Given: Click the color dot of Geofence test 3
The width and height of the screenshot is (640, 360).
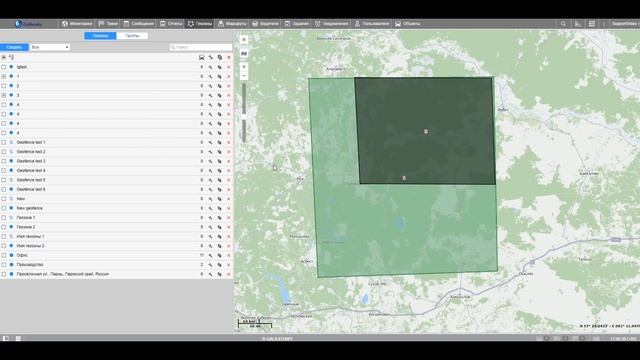Looking at the screenshot, I should pos(11,161).
